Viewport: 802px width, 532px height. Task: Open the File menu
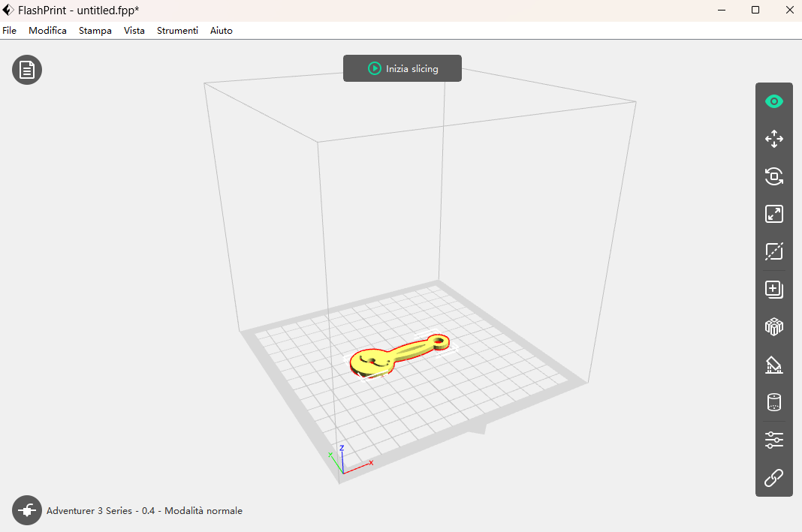9,31
